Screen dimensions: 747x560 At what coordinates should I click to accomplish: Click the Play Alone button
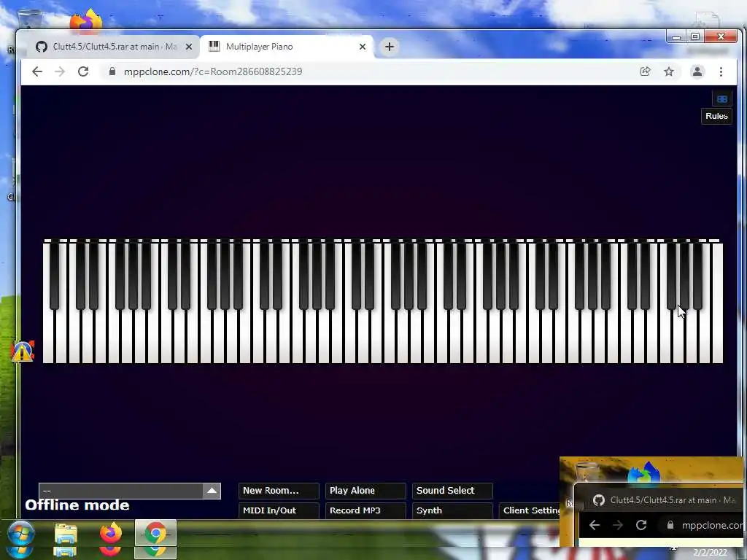click(365, 491)
